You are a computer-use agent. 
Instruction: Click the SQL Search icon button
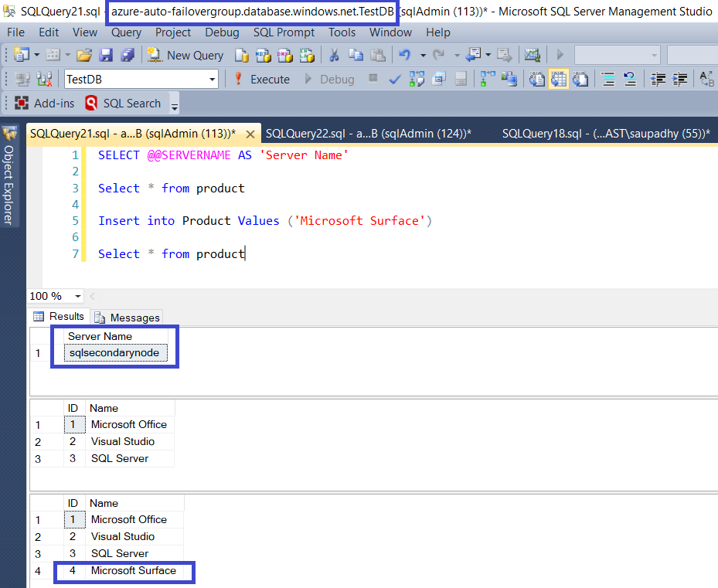tap(123, 103)
